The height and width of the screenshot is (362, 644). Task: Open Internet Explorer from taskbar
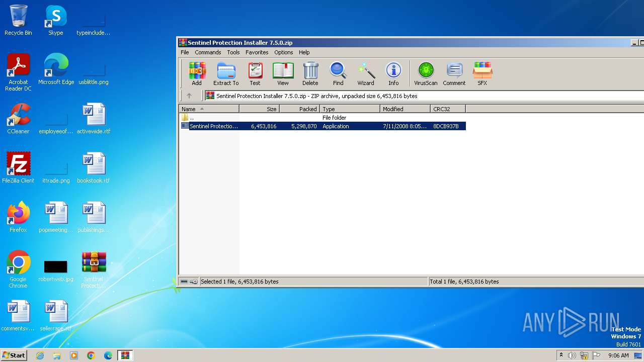click(40, 355)
